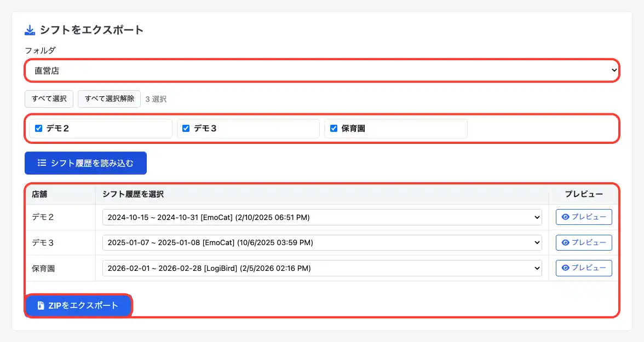
Task: Expand the shift history dropdown for デモ2
Action: click(321, 217)
